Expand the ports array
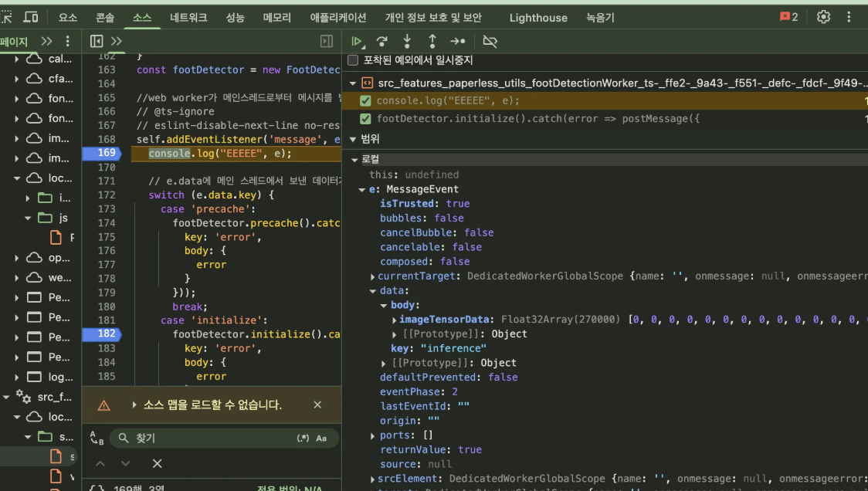Screen dimensions: 868x491 point(372,435)
